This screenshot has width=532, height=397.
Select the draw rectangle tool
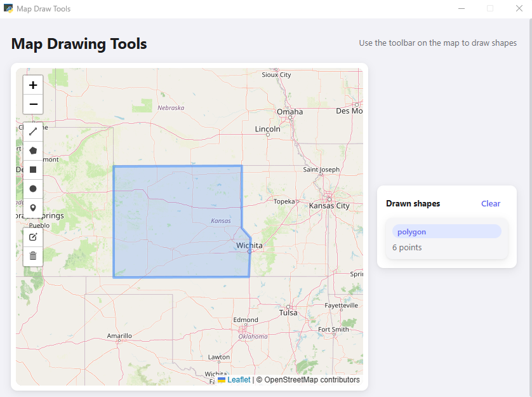click(x=33, y=170)
